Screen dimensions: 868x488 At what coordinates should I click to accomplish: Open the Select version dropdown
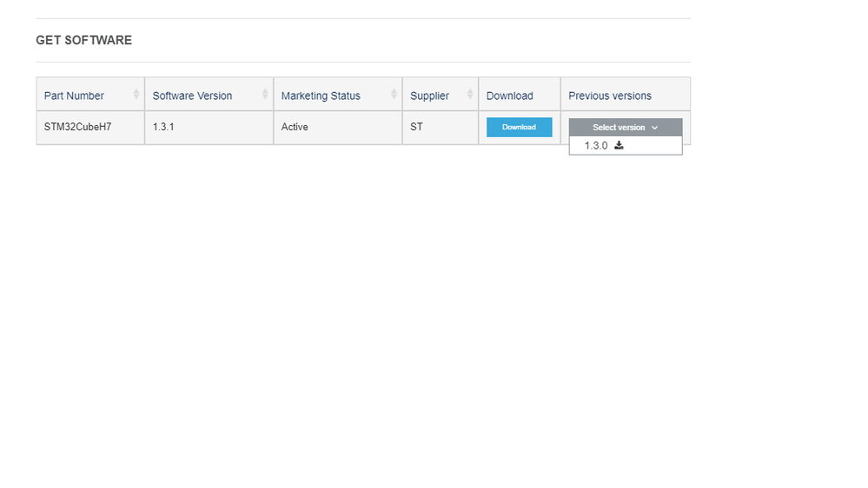625,128
